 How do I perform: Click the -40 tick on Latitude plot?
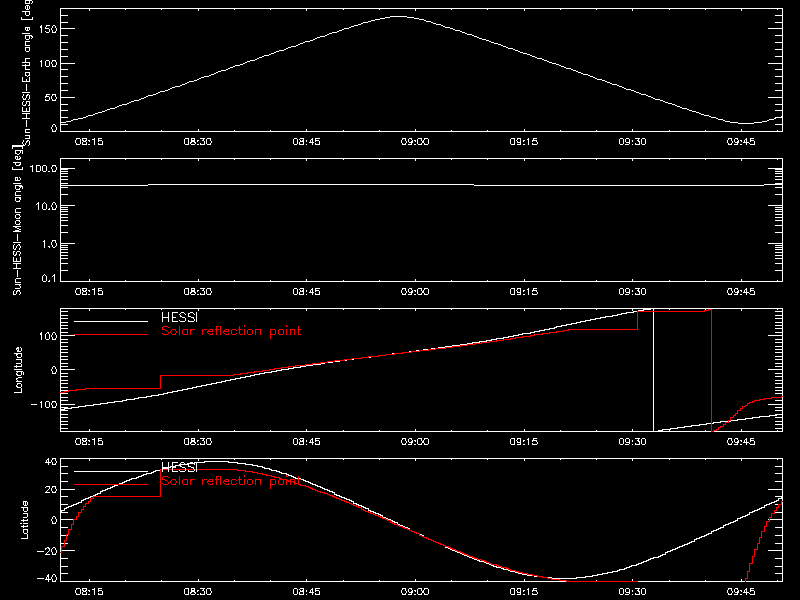coord(47,578)
